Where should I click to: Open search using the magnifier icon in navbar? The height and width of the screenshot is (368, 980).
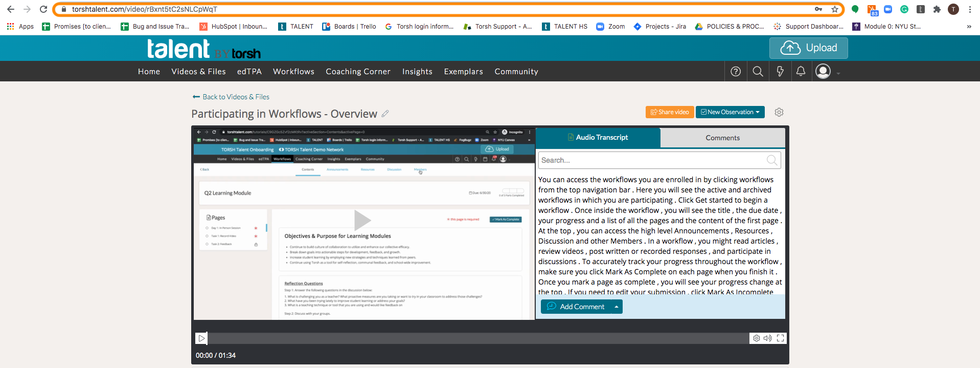(x=758, y=72)
